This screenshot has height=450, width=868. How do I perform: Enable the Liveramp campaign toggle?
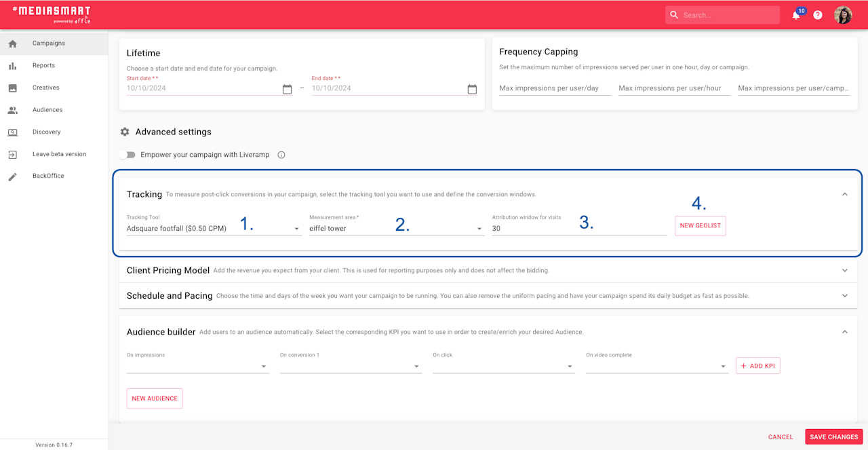pyautogui.click(x=127, y=155)
